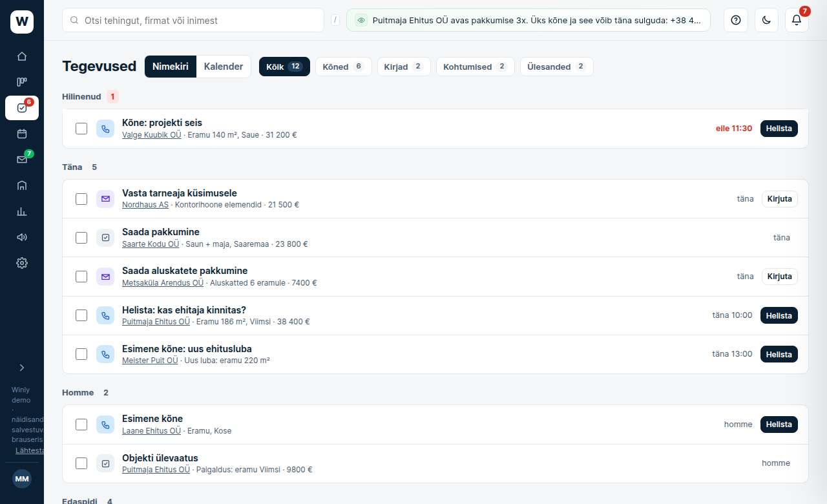The height and width of the screenshot is (504, 827).
Task: Check the Kõne: projekti seis checkbox
Action: tap(81, 129)
